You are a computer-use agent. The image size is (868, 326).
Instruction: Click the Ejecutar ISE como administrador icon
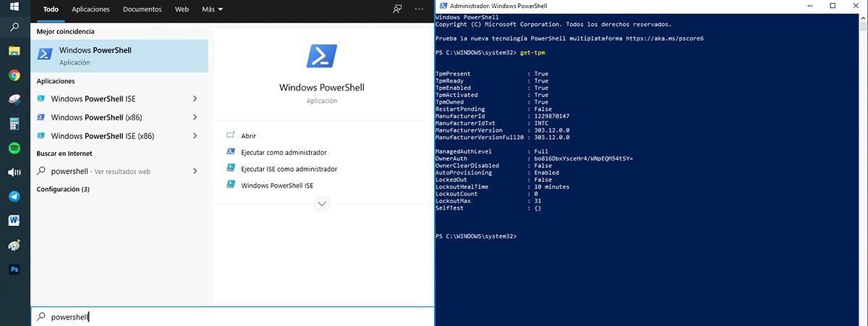231,168
